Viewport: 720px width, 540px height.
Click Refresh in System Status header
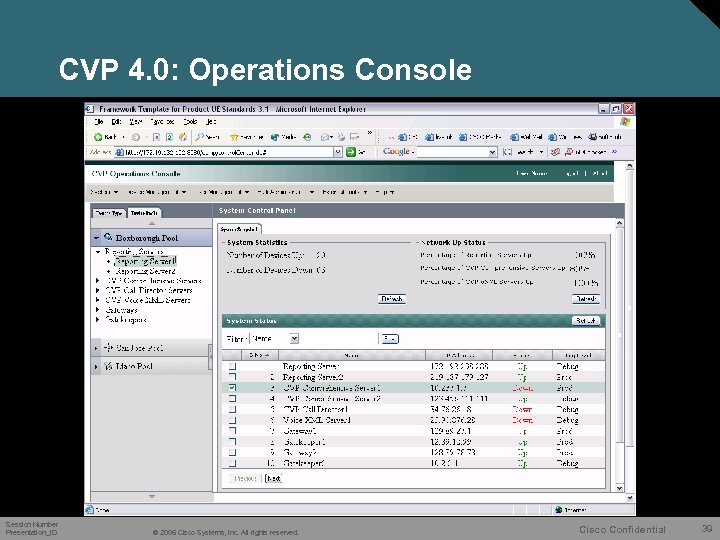click(586, 321)
